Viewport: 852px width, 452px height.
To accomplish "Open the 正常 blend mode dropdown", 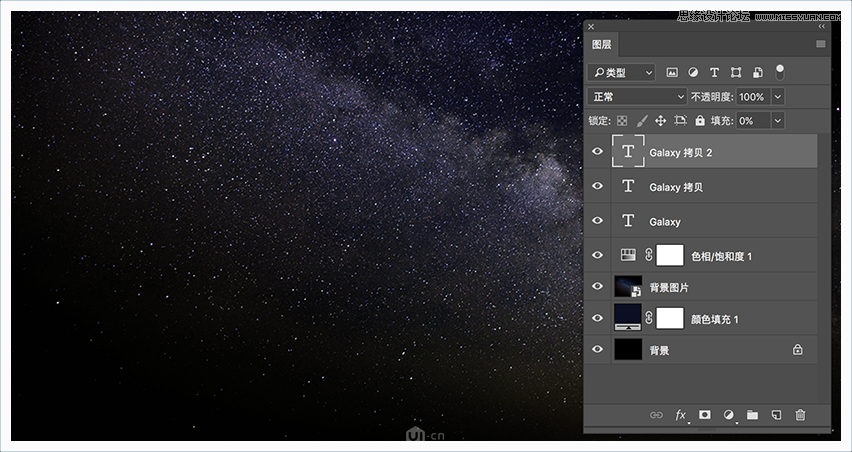I will tap(637, 97).
